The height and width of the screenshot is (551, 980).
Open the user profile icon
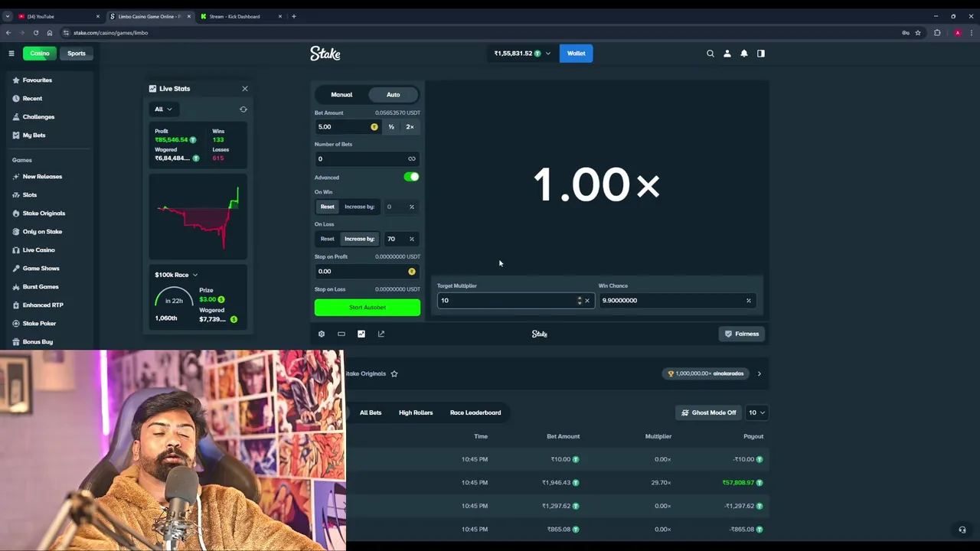[x=727, y=54]
